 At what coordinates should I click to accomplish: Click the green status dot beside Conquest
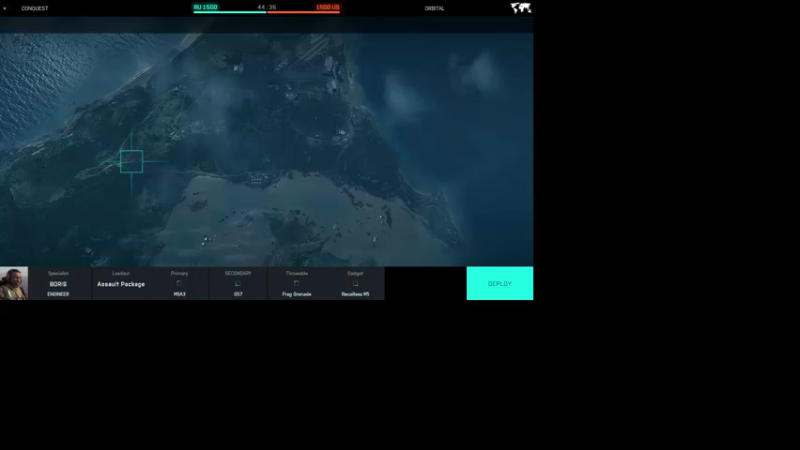(x=5, y=8)
